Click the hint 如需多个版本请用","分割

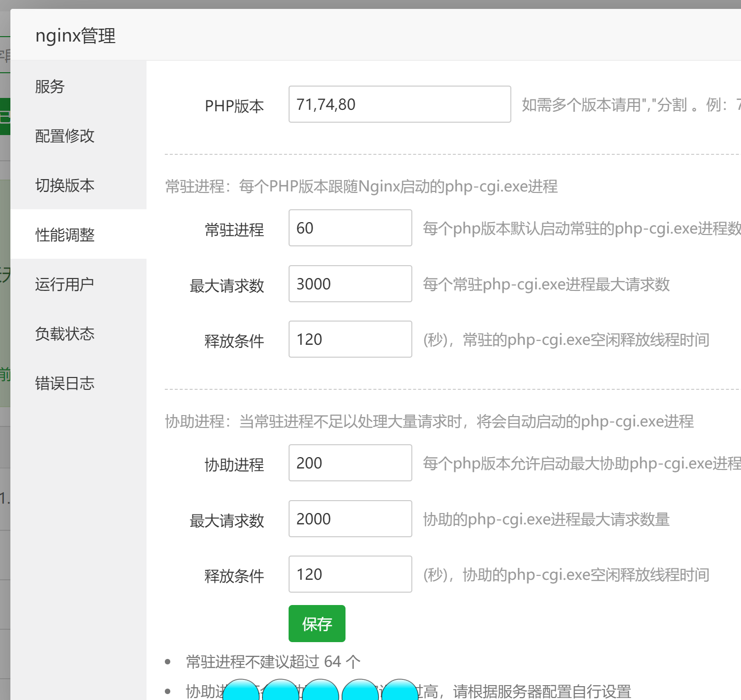click(x=604, y=105)
